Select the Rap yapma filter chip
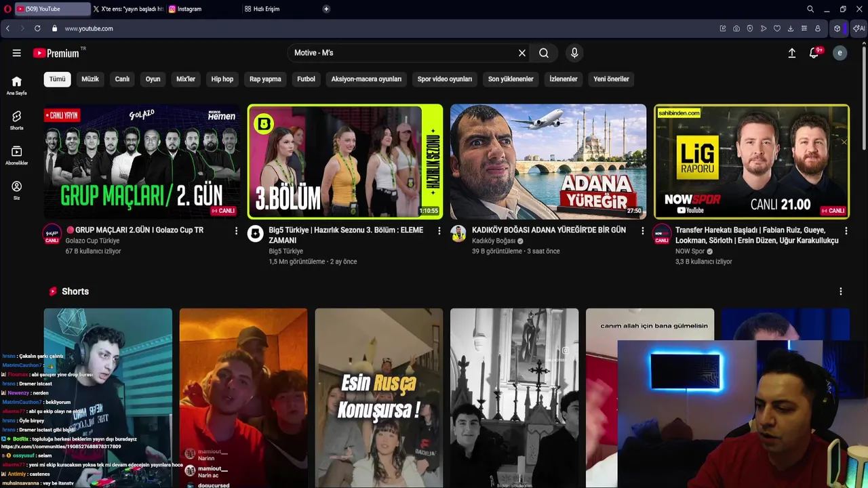868x488 pixels. [x=265, y=79]
